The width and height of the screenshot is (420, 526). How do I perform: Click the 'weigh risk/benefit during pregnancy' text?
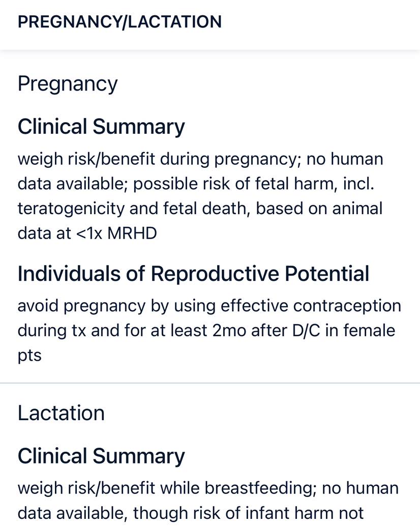157,159
